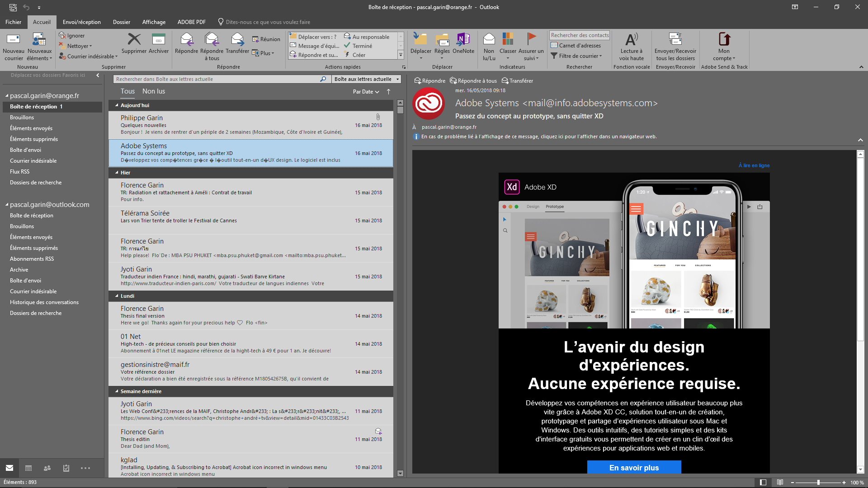The height and width of the screenshot is (488, 868).
Task: Collapse the pascal.garin@orange.fr account tree
Action: [7, 96]
